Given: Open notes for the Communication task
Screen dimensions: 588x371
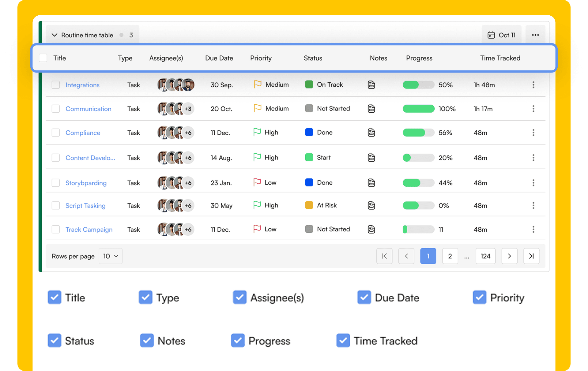Looking at the screenshot, I should click(x=371, y=109).
